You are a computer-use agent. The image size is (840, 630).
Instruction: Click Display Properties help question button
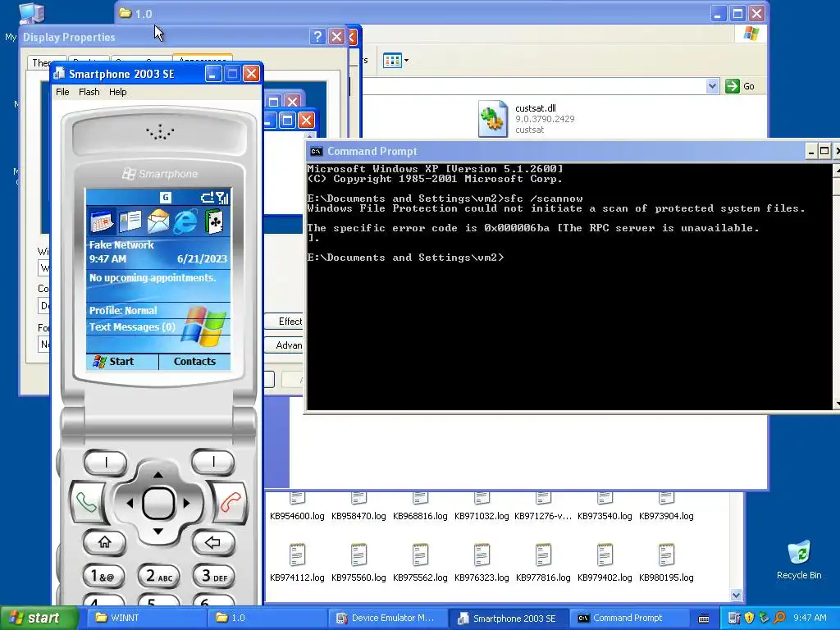(x=317, y=37)
